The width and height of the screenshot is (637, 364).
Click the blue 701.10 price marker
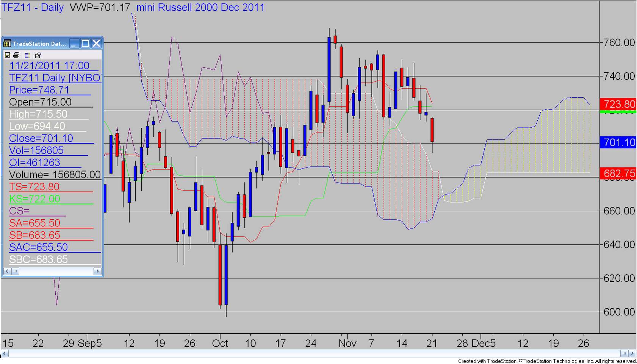(618, 142)
